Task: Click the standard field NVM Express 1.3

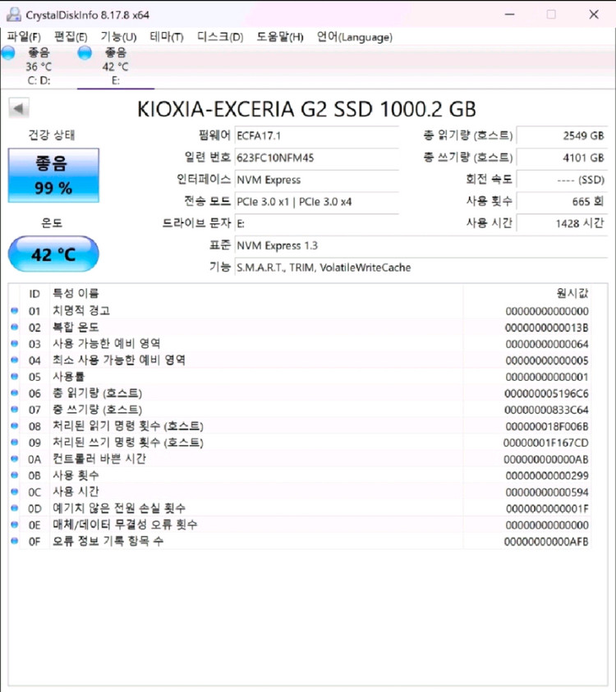Action: [x=421, y=245]
